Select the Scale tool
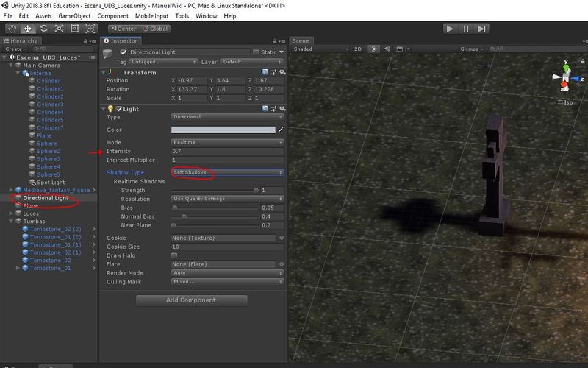 tap(60, 29)
